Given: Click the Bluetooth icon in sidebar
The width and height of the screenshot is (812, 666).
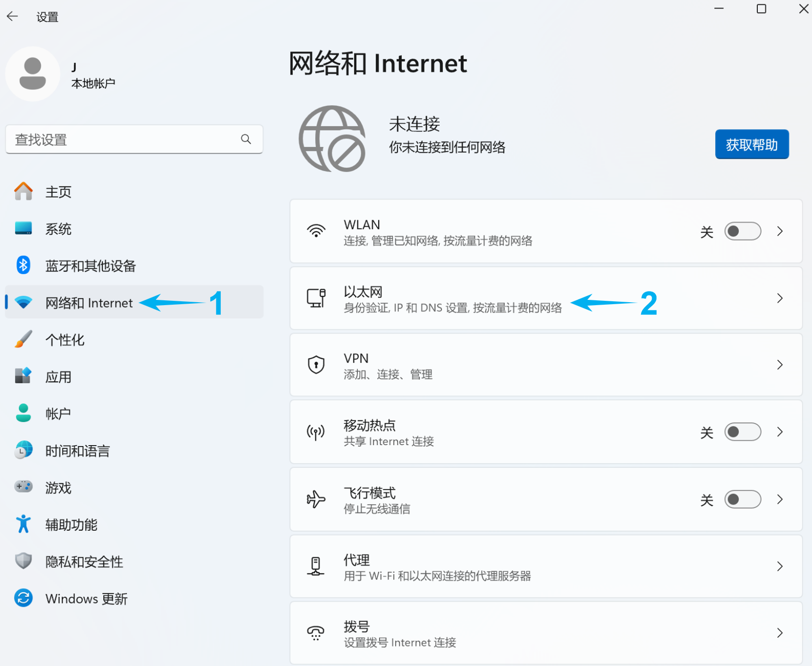Looking at the screenshot, I should tap(23, 265).
